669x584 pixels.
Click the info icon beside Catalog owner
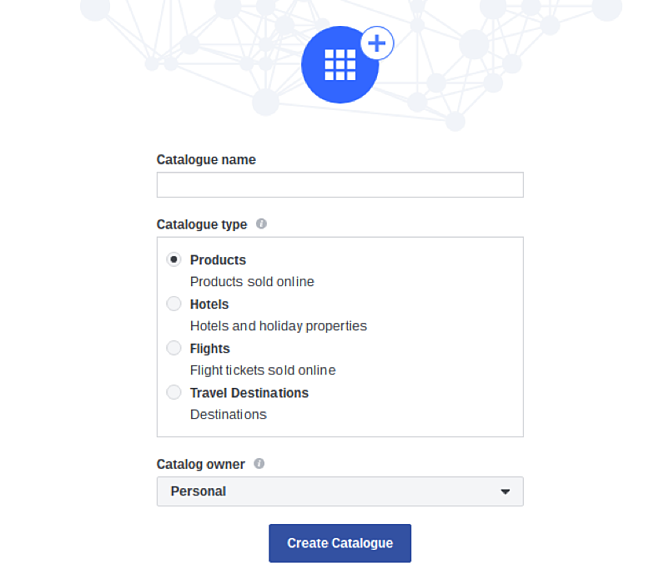pyautogui.click(x=259, y=464)
